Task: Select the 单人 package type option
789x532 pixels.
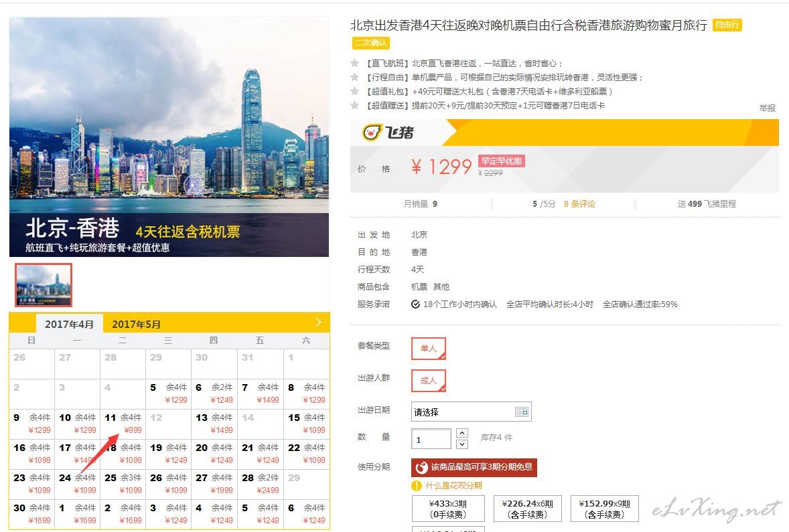Action: pyautogui.click(x=428, y=349)
